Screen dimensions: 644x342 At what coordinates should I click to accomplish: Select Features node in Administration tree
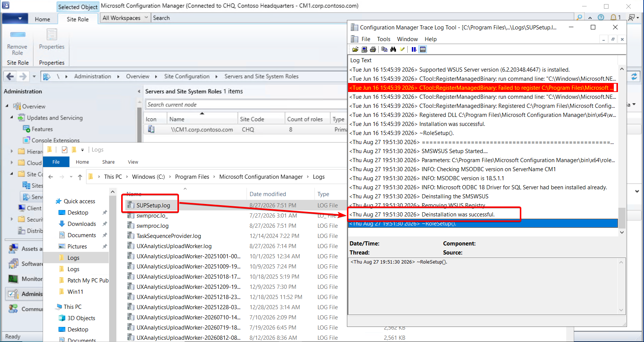(x=42, y=129)
